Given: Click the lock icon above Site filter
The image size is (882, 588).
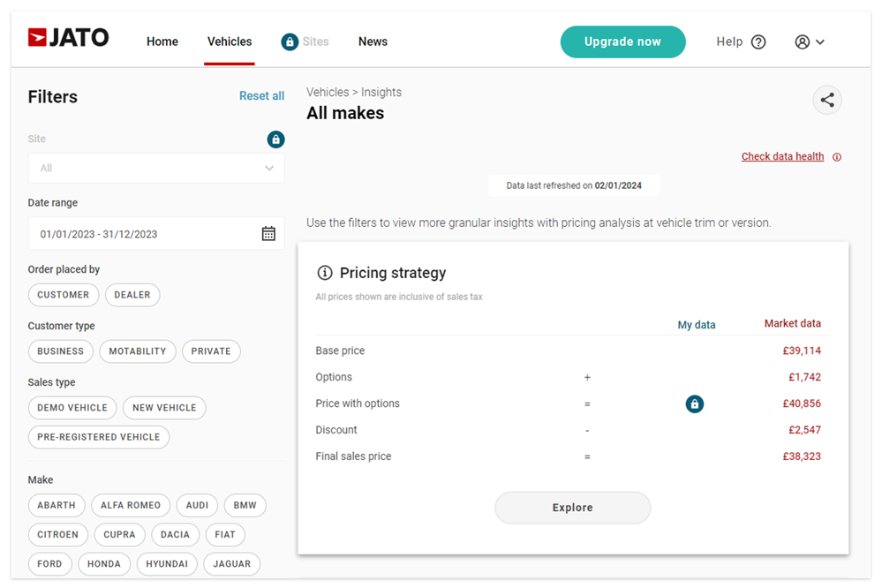Looking at the screenshot, I should coord(275,139).
